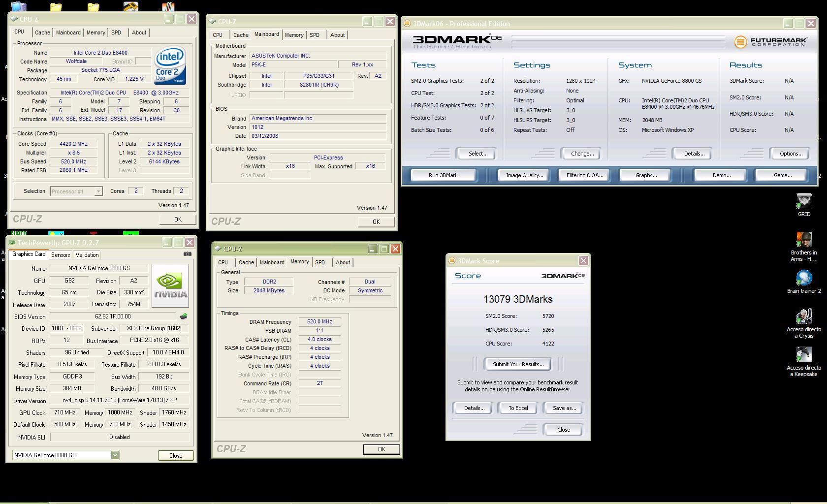
Task: Click the CAS# Latency 4.0 clocks value
Action: pos(319,340)
